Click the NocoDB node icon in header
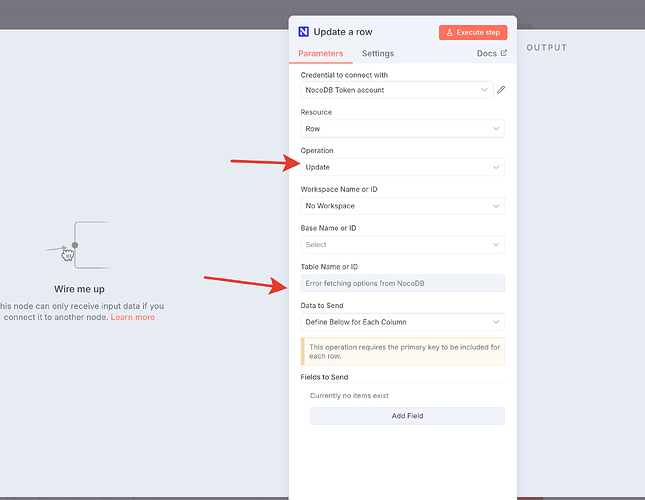 304,32
